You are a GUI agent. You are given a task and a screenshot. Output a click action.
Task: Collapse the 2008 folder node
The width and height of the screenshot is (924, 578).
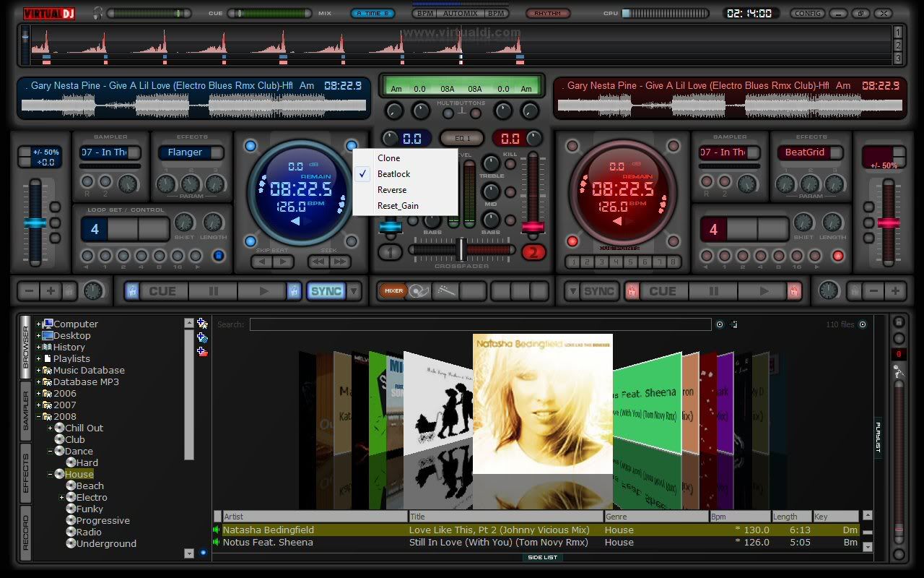[x=39, y=417]
